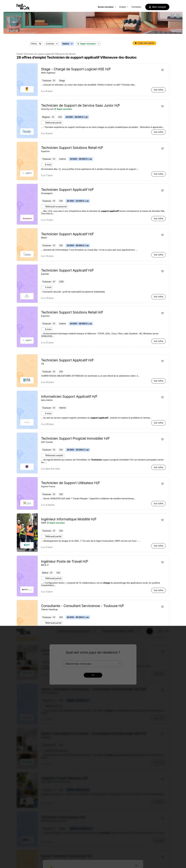186x868 pixels.
Task: Click the 30 000 - 35 000 € / an salary
Action: (x=78, y=450)
